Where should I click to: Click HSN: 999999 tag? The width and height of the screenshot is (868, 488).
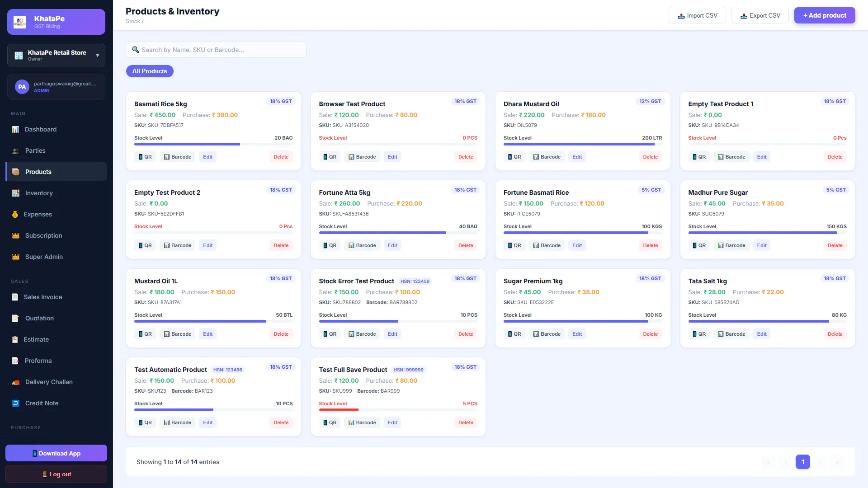(x=409, y=370)
